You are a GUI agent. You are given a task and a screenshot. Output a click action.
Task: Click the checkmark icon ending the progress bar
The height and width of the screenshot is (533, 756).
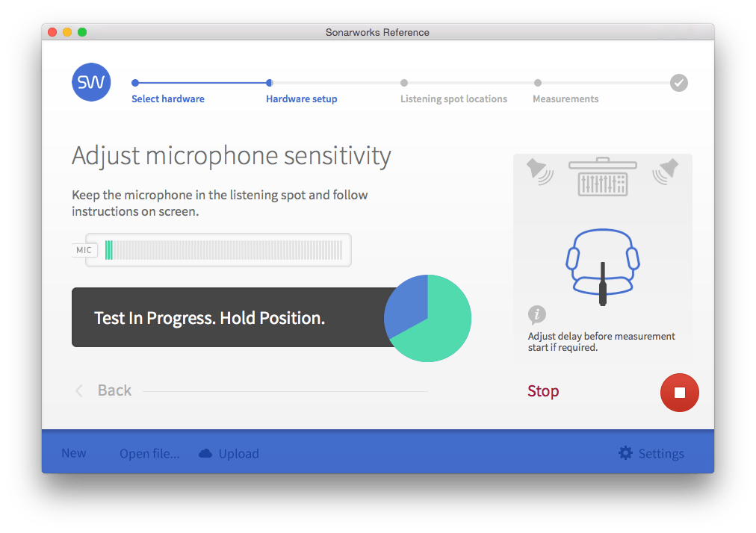coord(678,83)
